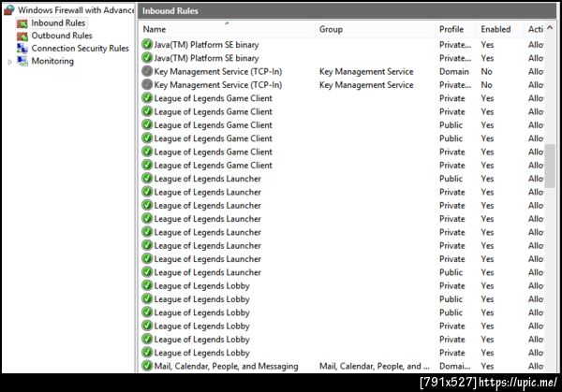Click the Windows Firewall root node icon
The width and height of the screenshot is (562, 392).
pyautogui.click(x=9, y=10)
